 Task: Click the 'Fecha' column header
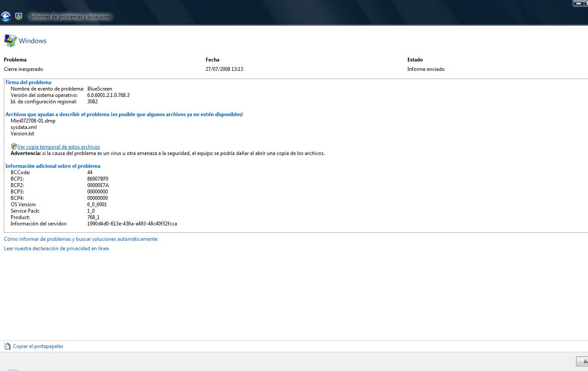(x=212, y=60)
